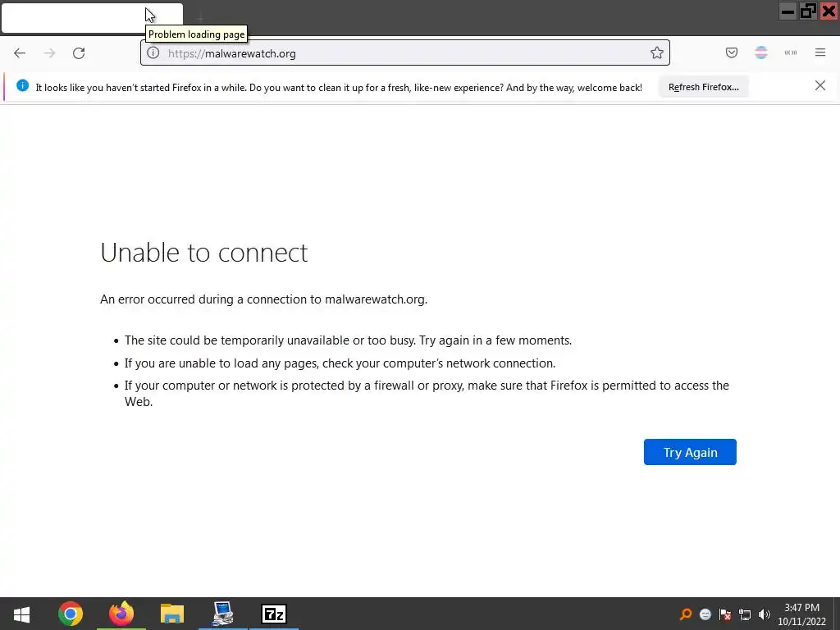Open File Explorer from the taskbar
The width and height of the screenshot is (840, 630).
pos(172,614)
